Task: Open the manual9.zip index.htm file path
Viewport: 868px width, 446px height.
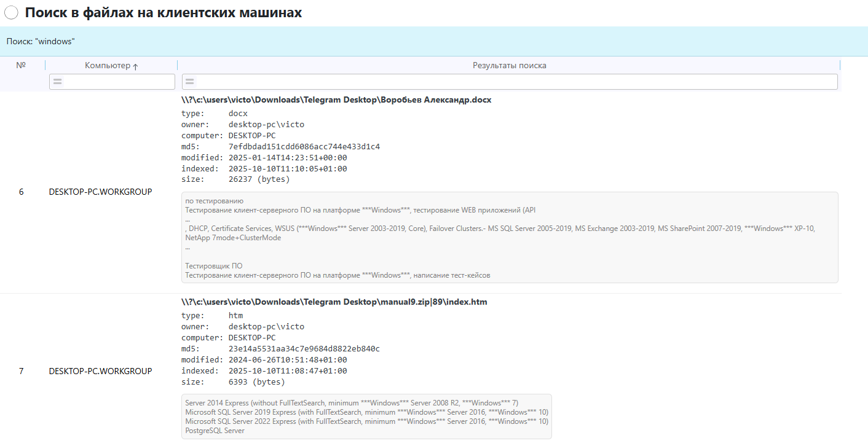Action: click(334, 302)
